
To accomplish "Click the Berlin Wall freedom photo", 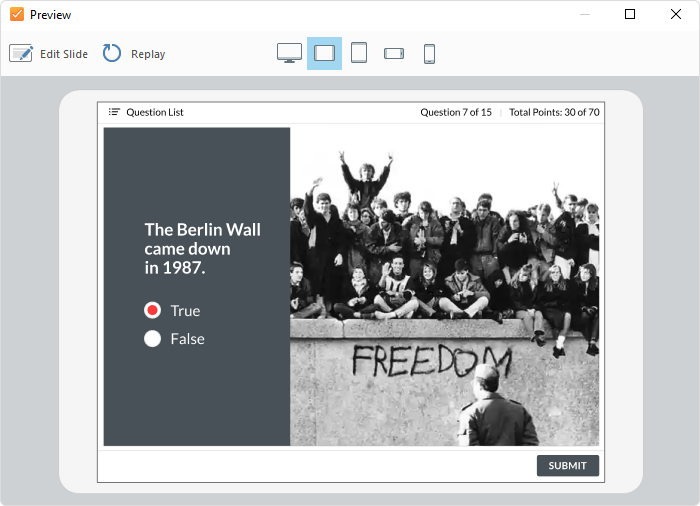I will [x=445, y=287].
